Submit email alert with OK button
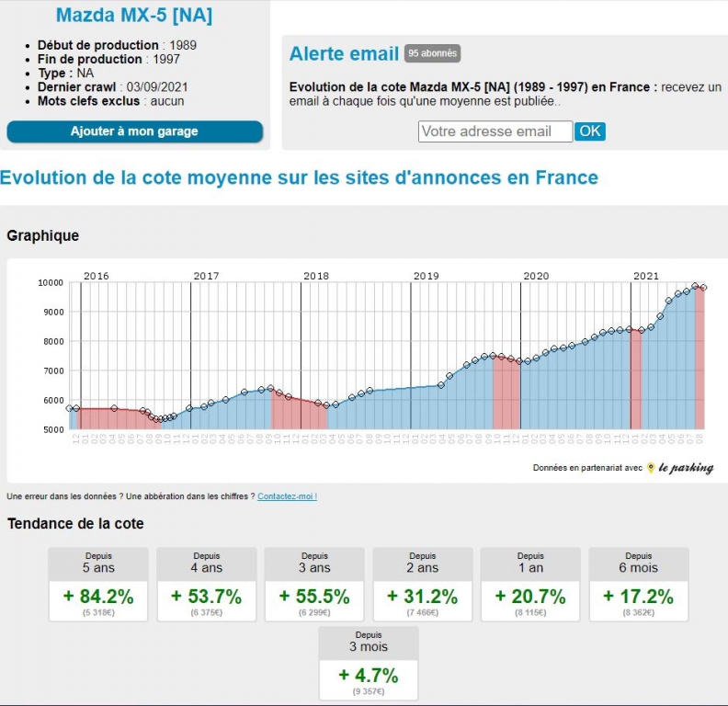 (589, 131)
